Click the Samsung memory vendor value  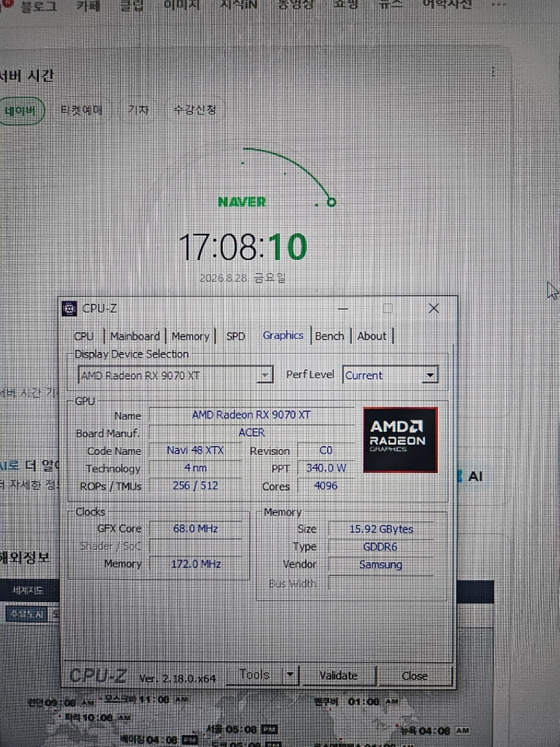381,565
